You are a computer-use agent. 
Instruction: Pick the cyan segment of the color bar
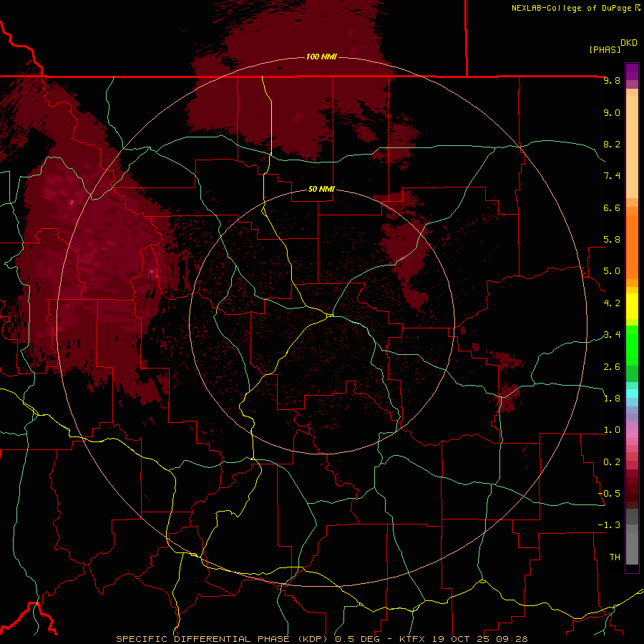point(632,394)
